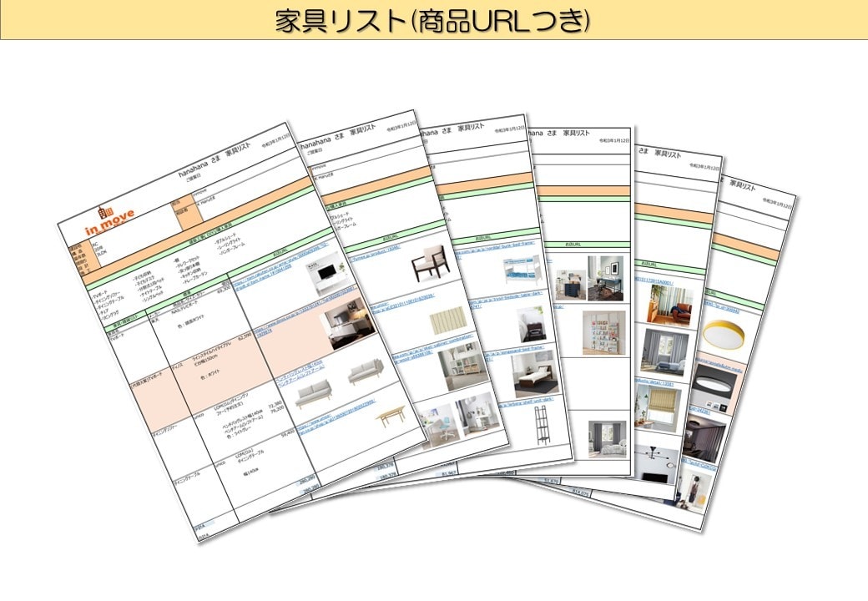Open the gray curtains with sofa photo
The image size is (868, 601).
[x=664, y=353]
